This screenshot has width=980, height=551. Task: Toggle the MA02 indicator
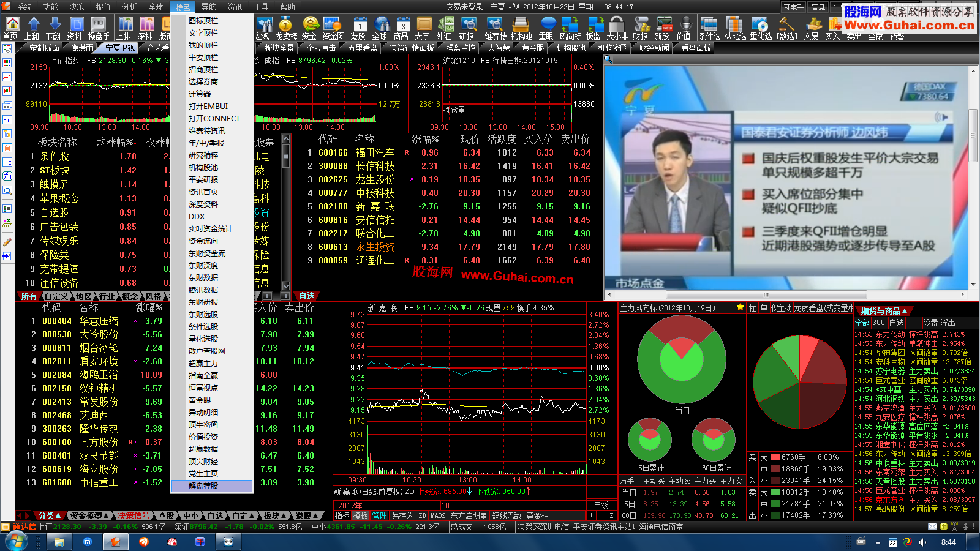tap(438, 515)
